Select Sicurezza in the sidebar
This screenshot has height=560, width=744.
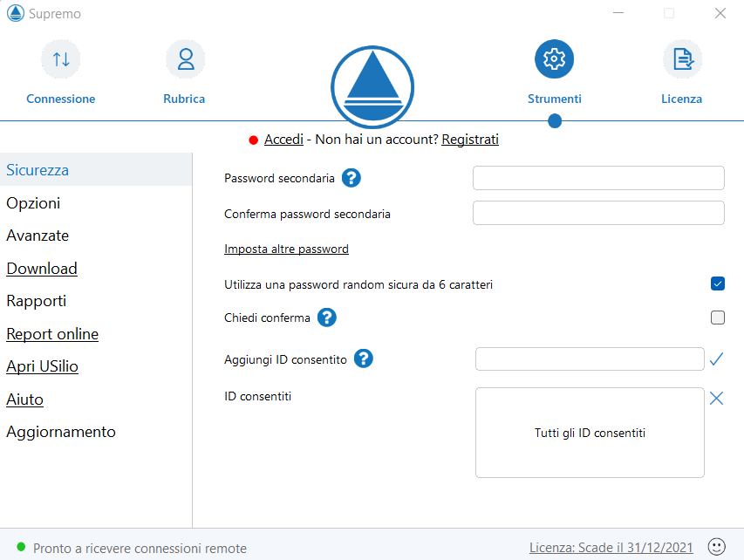point(96,169)
